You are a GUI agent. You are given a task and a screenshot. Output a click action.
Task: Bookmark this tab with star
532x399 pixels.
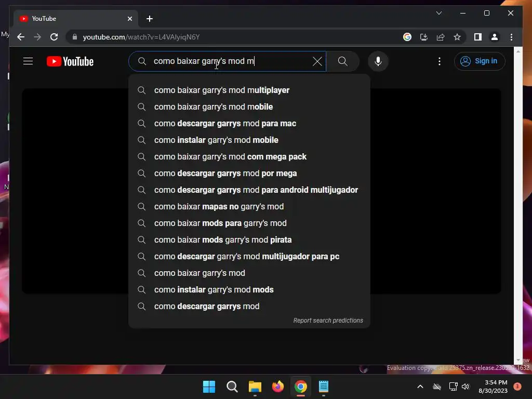pyautogui.click(x=457, y=37)
